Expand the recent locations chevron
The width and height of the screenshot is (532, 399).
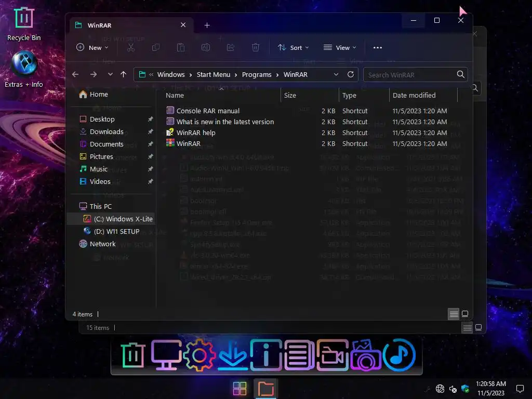tap(110, 74)
